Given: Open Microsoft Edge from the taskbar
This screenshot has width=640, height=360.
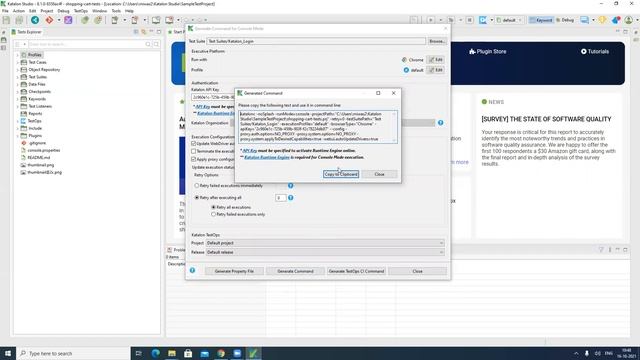Looking at the screenshot, I should click(x=156, y=353).
